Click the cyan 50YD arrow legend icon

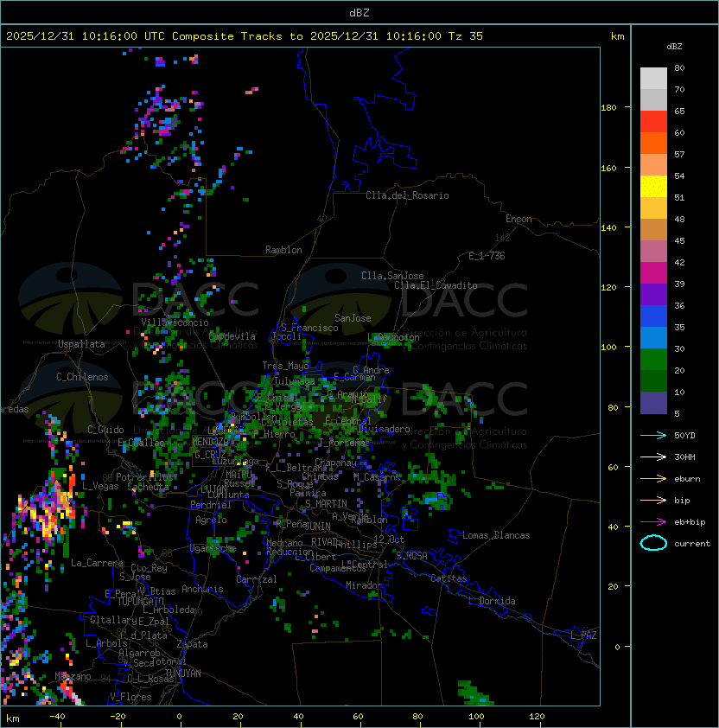(653, 436)
